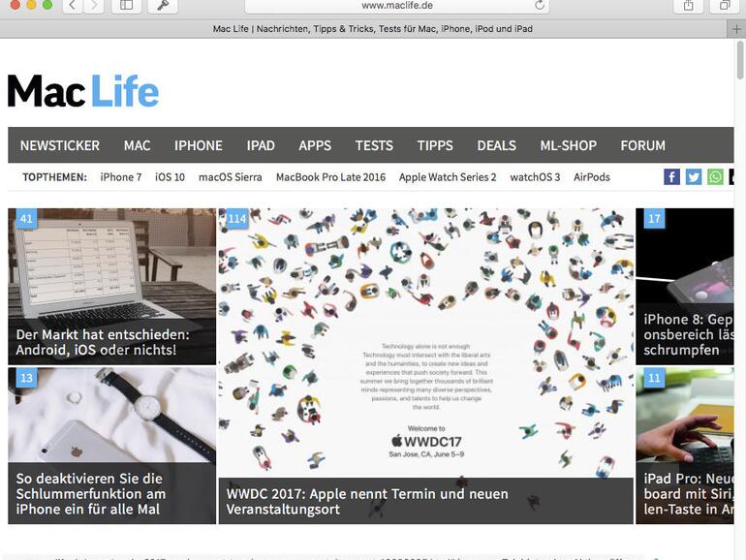Open the Android, iOS oder nichts article
746x560 pixels.
pos(103,342)
